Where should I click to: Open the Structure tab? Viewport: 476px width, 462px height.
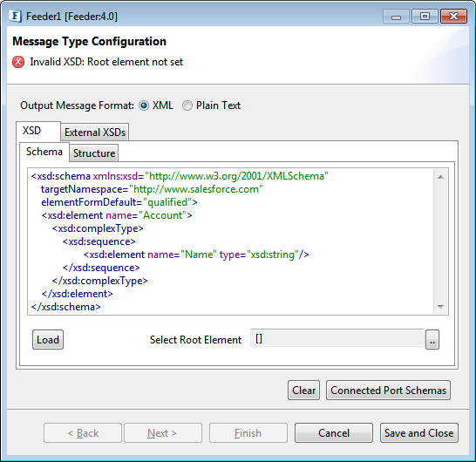(x=94, y=153)
